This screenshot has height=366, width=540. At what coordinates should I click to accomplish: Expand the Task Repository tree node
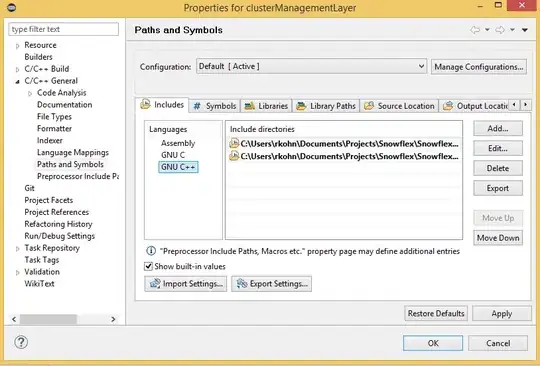pos(17,249)
